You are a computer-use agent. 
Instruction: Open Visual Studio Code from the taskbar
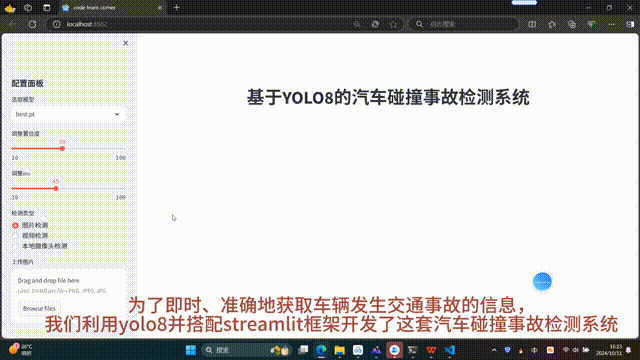click(x=450, y=350)
